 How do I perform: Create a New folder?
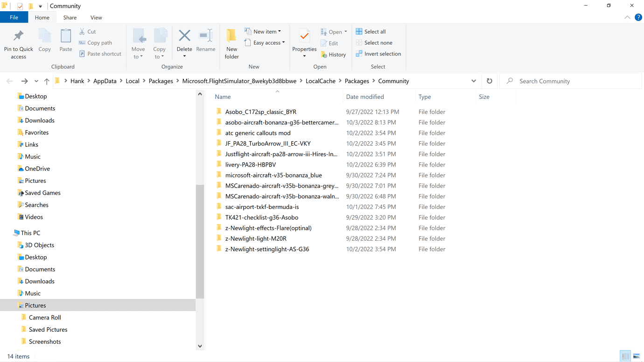231,43
